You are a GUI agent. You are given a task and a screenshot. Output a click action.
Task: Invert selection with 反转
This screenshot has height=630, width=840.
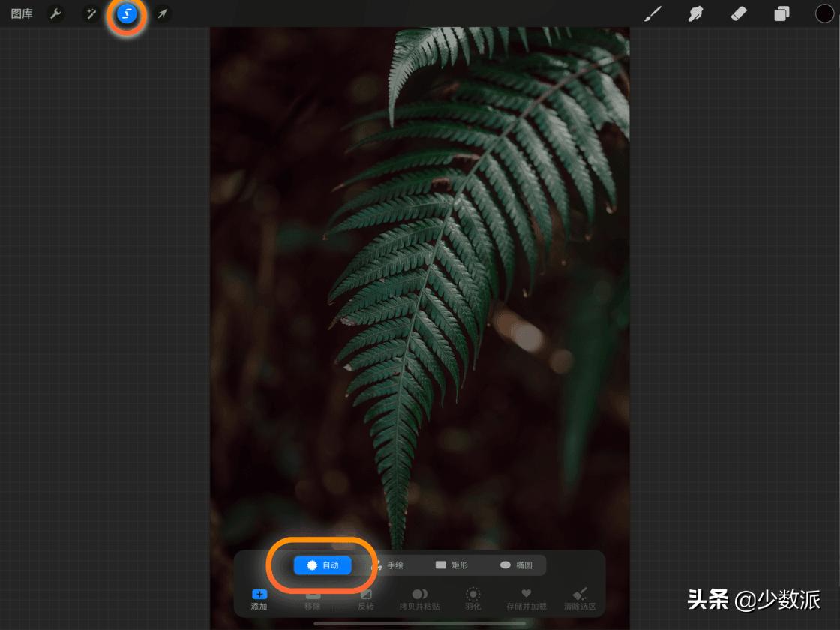[x=366, y=599]
